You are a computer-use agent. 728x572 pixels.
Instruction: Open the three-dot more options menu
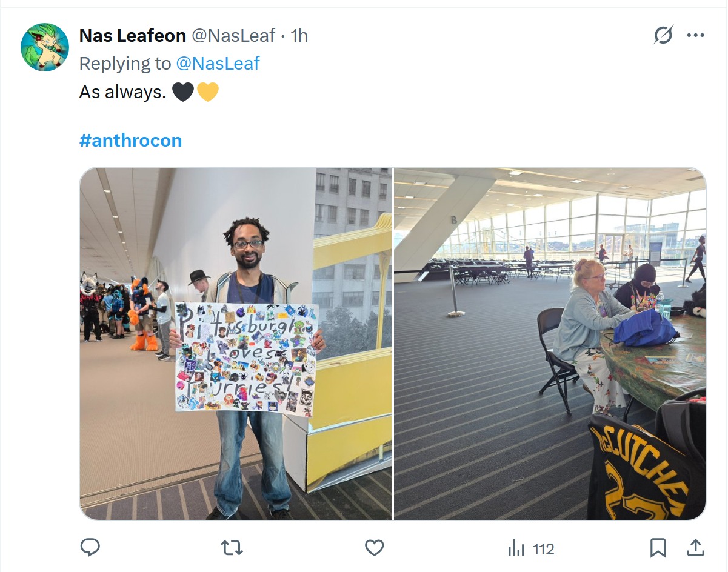click(x=695, y=36)
